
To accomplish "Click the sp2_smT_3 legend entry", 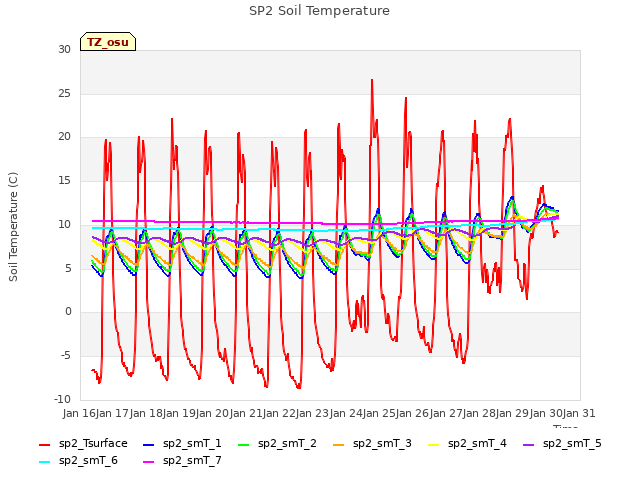I will point(372,444).
